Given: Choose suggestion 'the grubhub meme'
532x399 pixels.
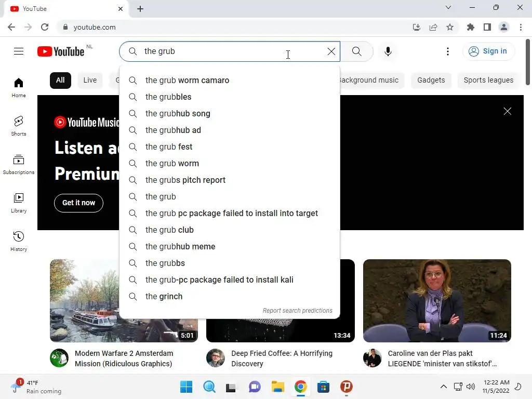Looking at the screenshot, I should click(230, 247).
